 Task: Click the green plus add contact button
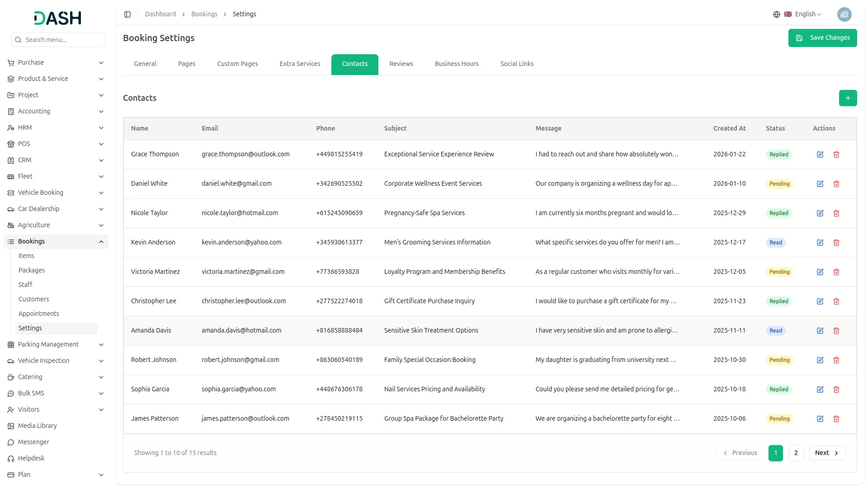click(x=848, y=98)
